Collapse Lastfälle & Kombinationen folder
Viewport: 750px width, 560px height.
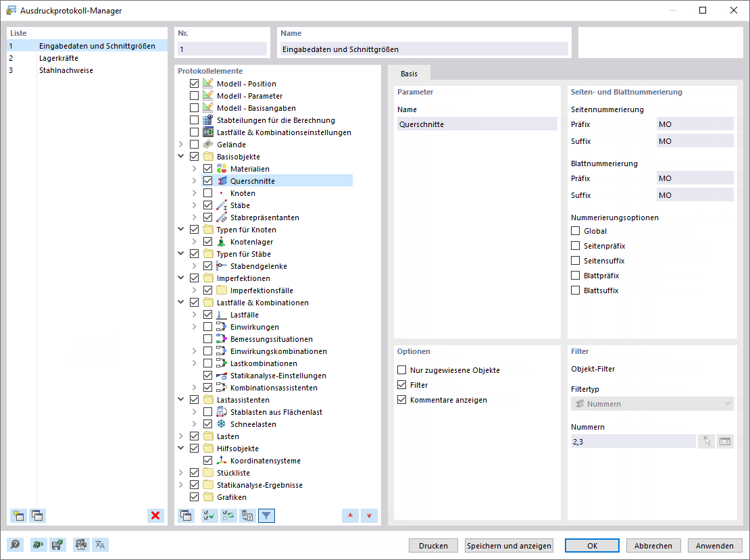(x=181, y=302)
